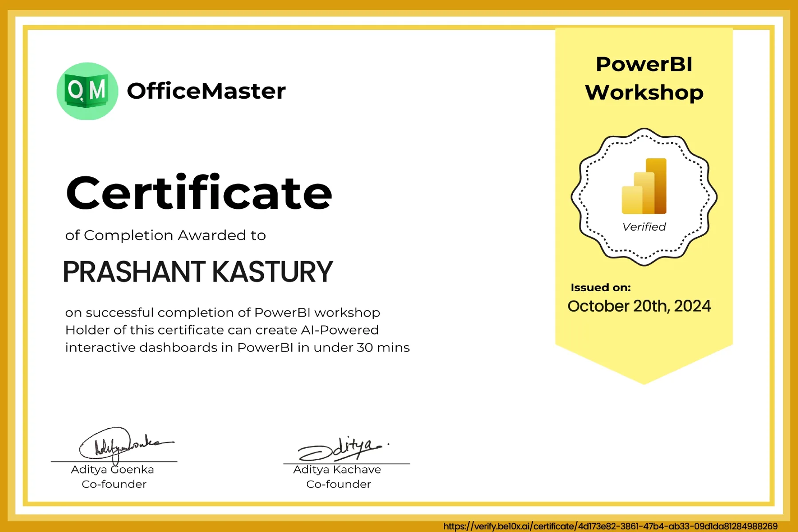Open the verify.be10x.ai certificate URL

610,526
